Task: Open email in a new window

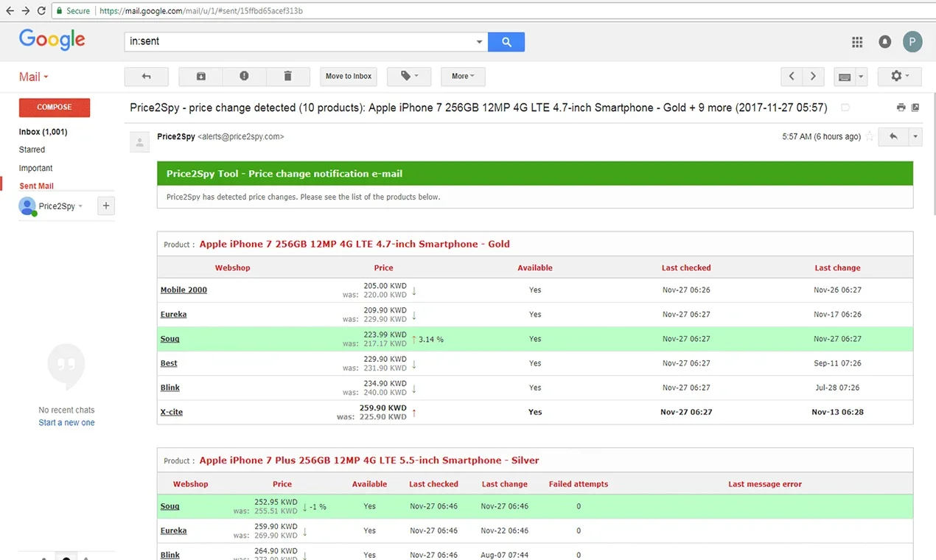Action: coord(915,108)
